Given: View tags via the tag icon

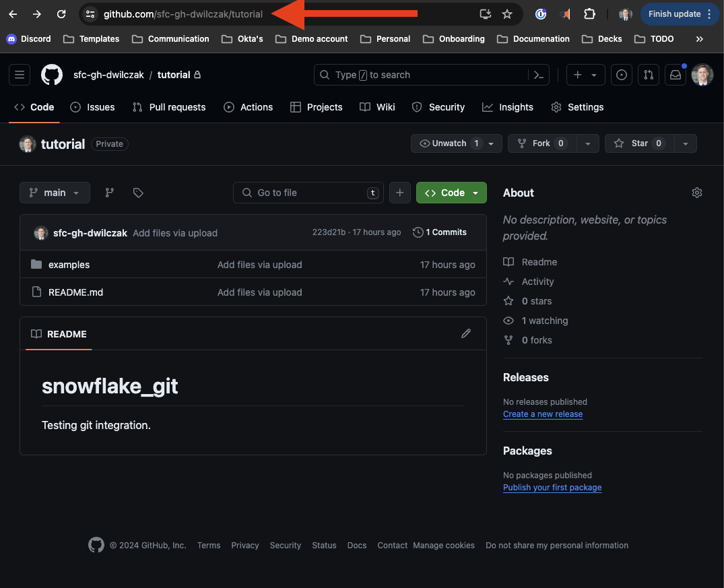Looking at the screenshot, I should 138,193.
